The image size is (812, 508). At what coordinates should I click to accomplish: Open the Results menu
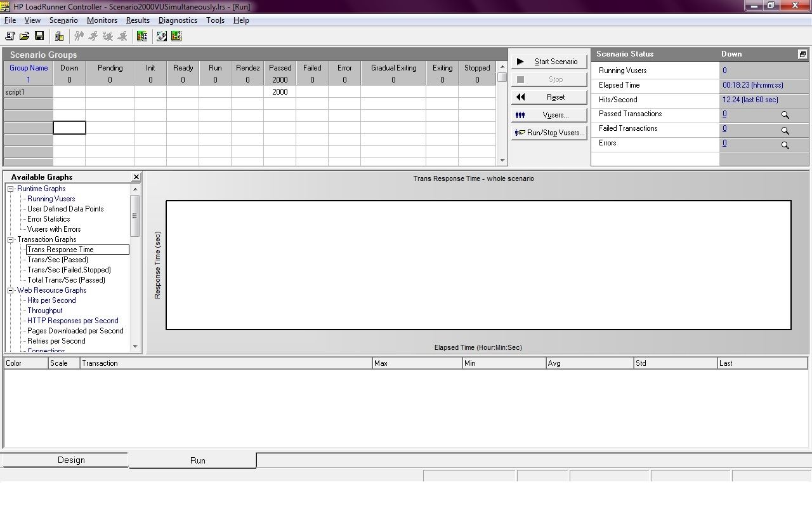[138, 20]
